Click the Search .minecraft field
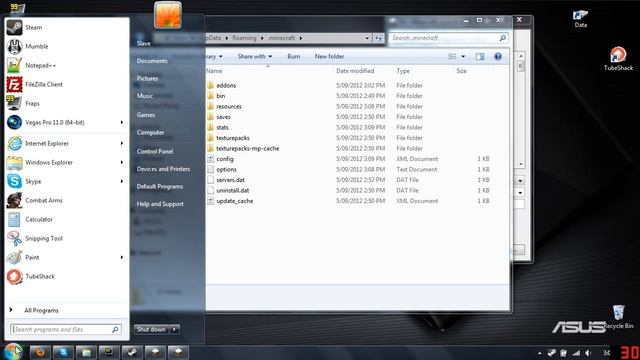The width and height of the screenshot is (640, 360). pyautogui.click(x=449, y=38)
